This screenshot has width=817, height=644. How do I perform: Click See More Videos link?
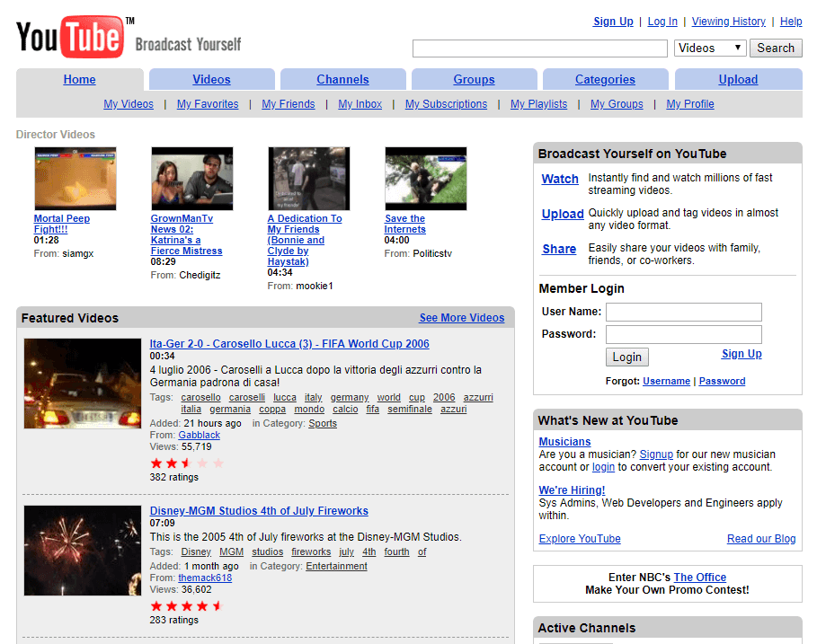[462, 318]
